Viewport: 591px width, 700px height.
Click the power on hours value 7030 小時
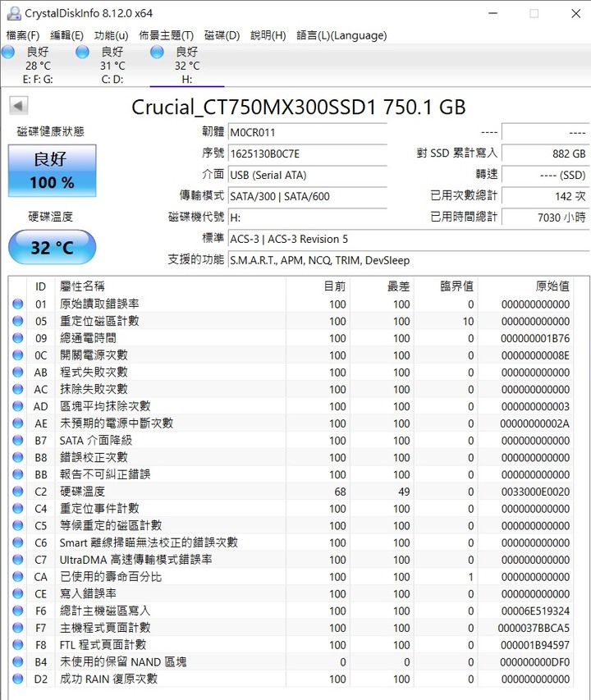pyautogui.click(x=546, y=217)
